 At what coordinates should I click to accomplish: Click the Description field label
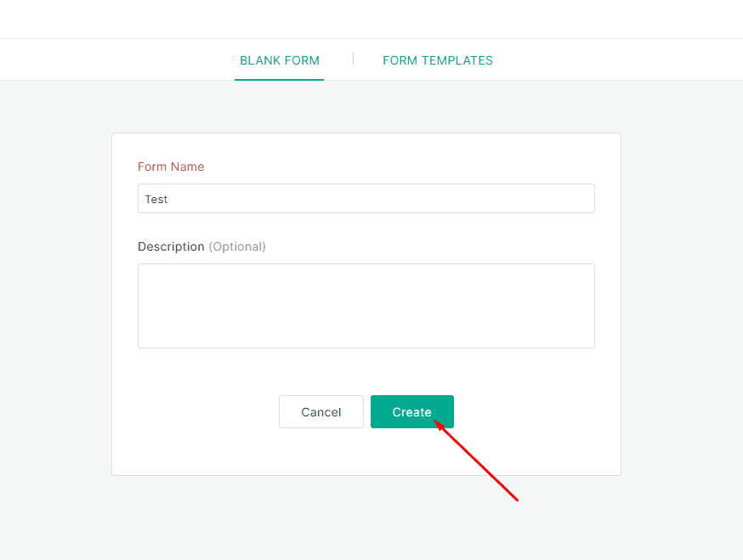(x=171, y=246)
